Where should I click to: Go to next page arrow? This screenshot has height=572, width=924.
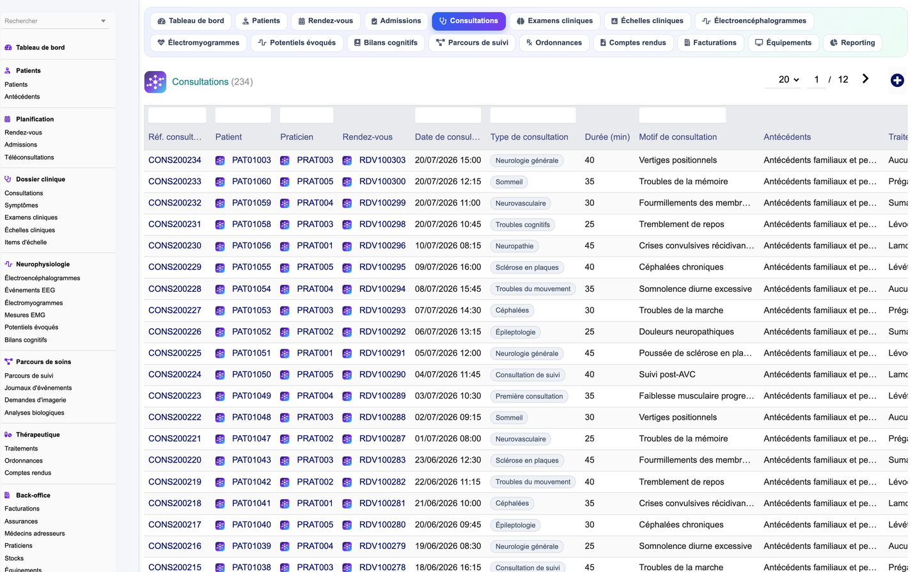point(865,79)
